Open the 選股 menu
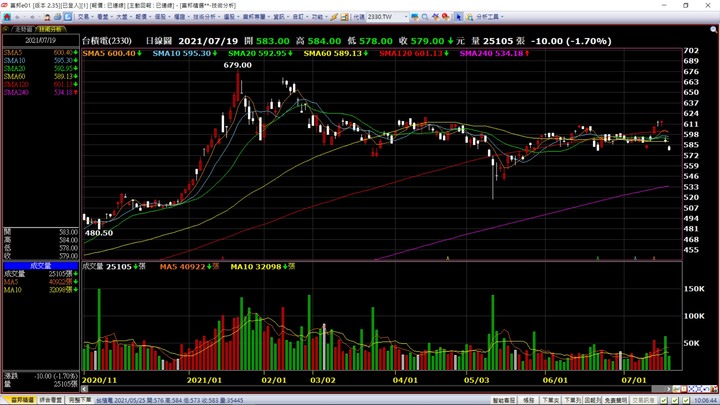 point(231,17)
